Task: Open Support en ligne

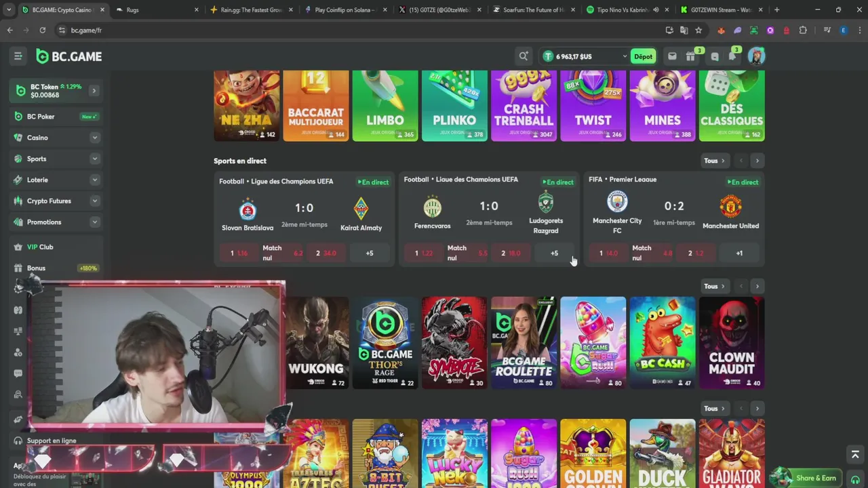Action: [51, 441]
